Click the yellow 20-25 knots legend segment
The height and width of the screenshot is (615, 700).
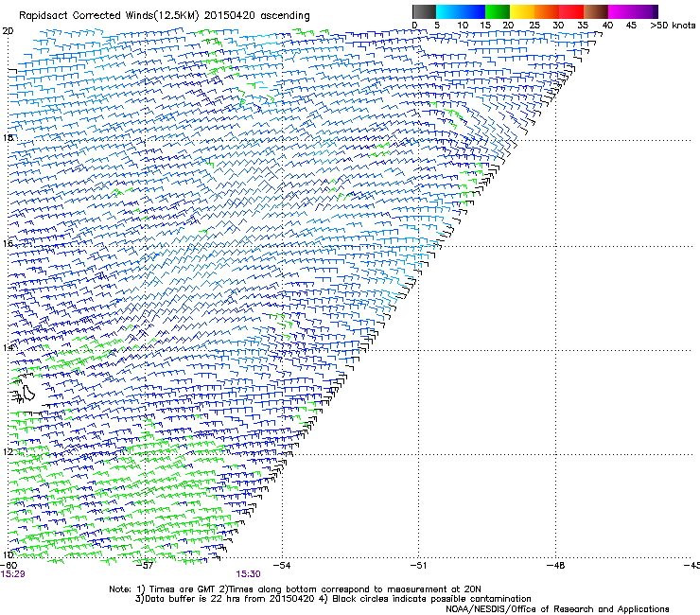522,11
